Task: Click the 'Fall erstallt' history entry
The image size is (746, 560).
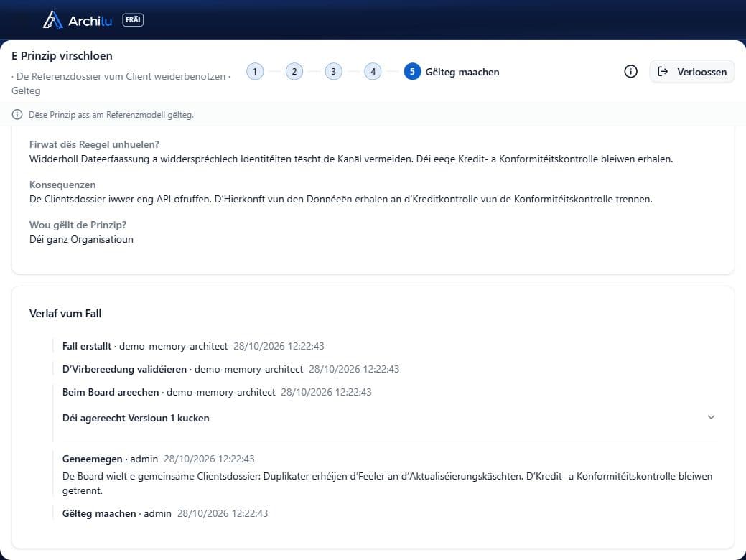Action: 193,346
